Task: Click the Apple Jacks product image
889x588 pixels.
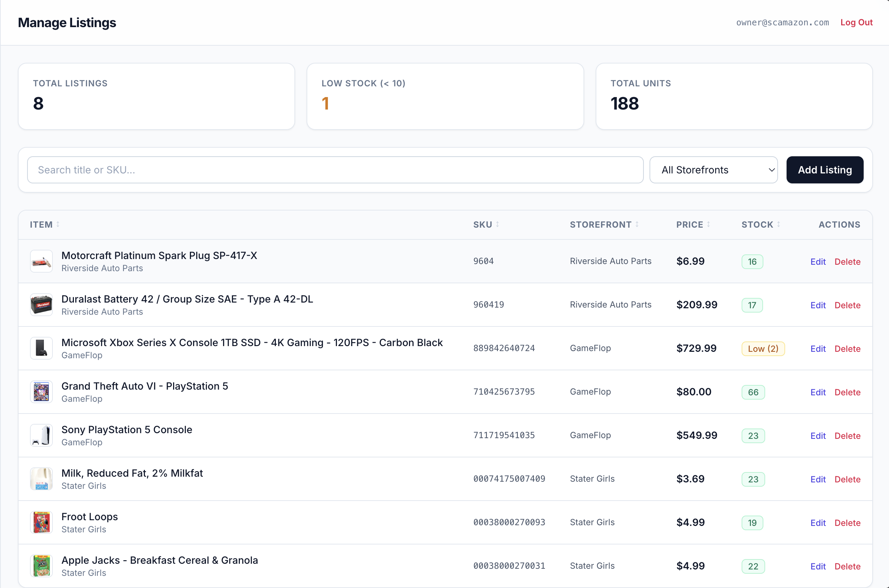Action: point(41,566)
